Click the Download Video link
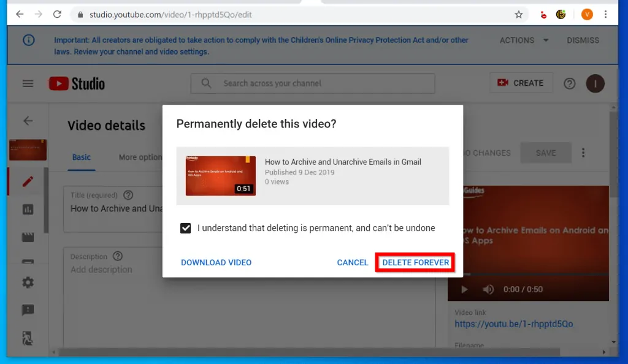This screenshot has height=364, width=628. [216, 262]
